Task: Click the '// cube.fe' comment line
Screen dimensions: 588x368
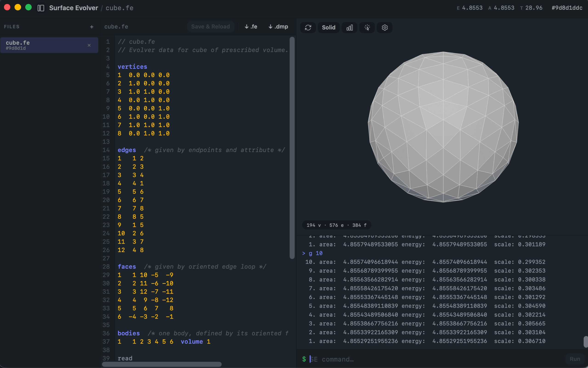Action: click(x=136, y=42)
